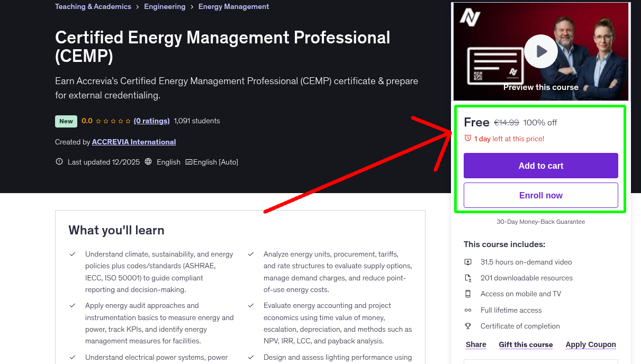This screenshot has width=641, height=364.
Task: Select the on-demand video icon
Action: coord(468,262)
